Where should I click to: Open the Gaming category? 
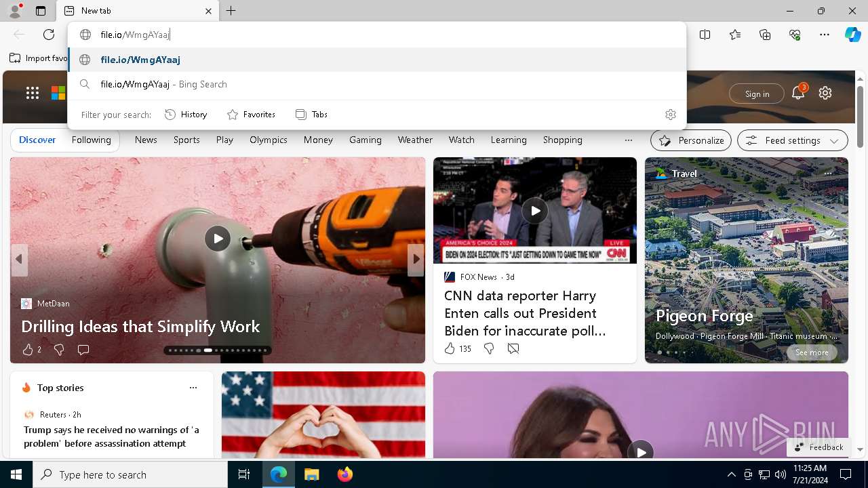pyautogui.click(x=366, y=140)
